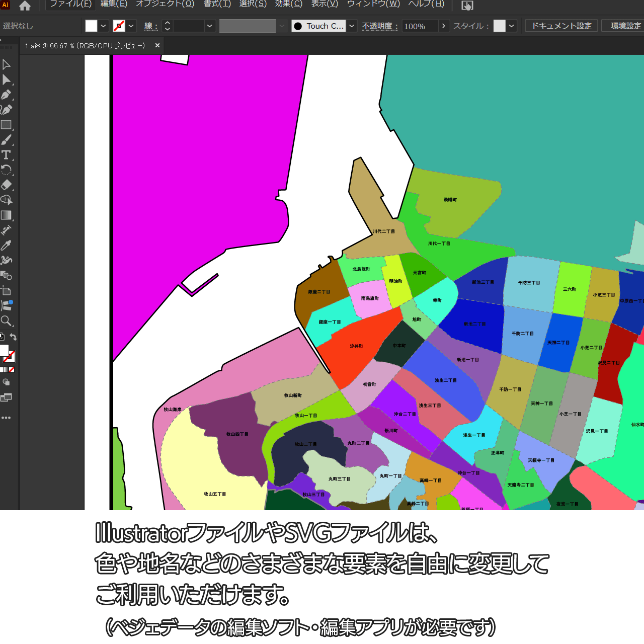Choose the Paintbrush tool
The height and width of the screenshot is (644, 644).
click(x=6, y=140)
